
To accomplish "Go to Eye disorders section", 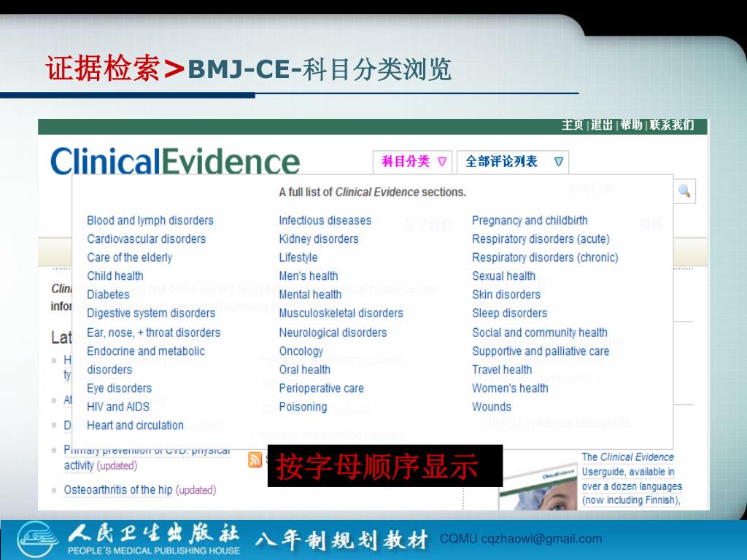I will click(x=119, y=389).
